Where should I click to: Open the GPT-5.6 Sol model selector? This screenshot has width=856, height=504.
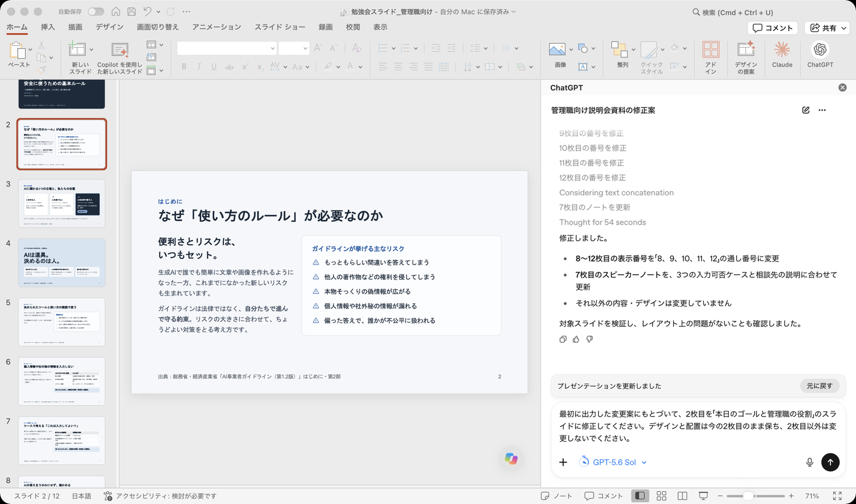613,462
